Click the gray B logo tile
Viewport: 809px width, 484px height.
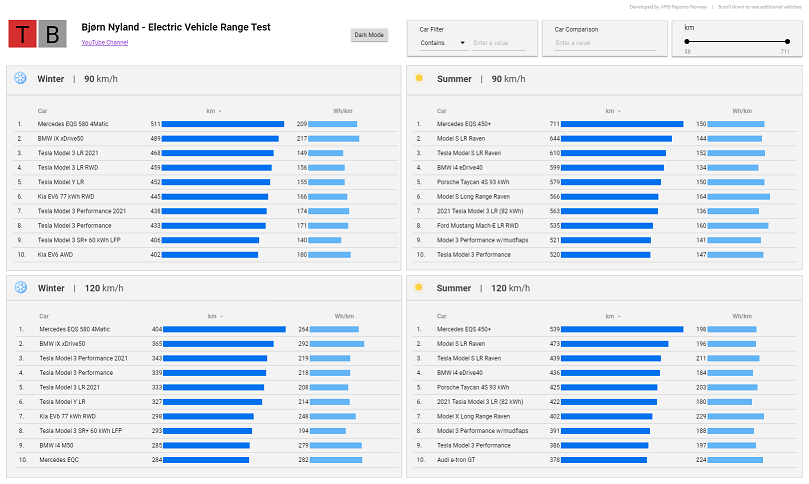point(53,34)
